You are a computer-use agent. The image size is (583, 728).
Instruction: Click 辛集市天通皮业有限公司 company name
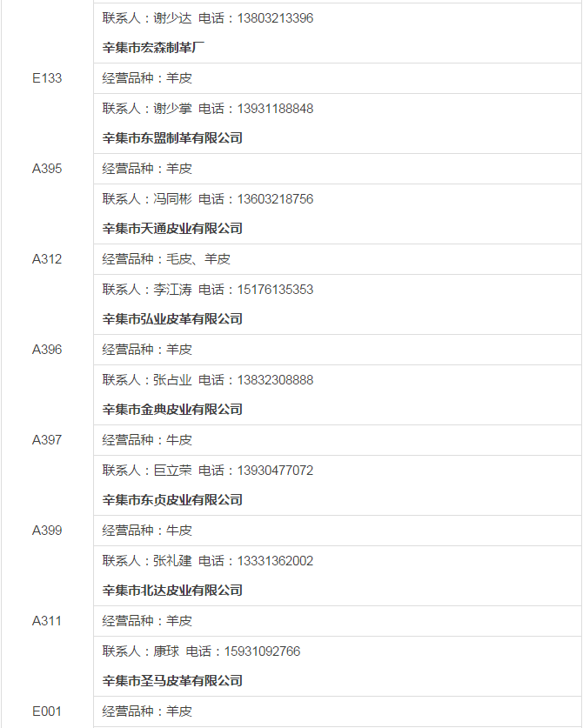coord(172,229)
